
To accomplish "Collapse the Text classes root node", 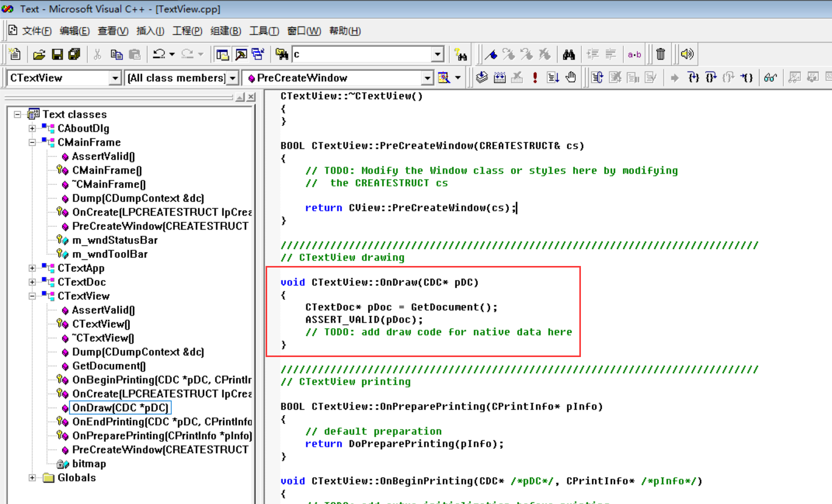I will tap(18, 114).
